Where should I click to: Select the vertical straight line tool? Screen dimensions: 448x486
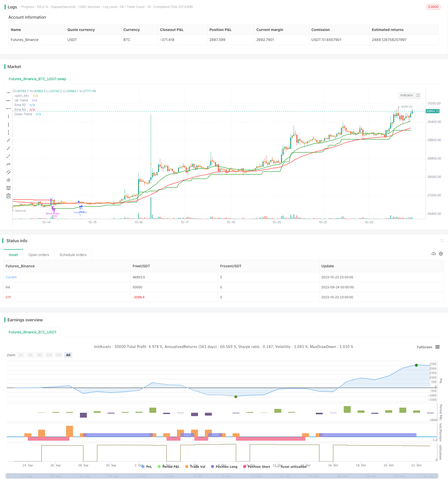pos(8,117)
